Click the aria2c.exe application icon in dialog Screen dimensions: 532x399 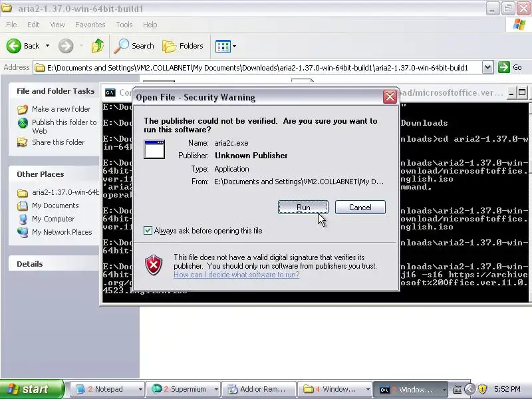[154, 149]
